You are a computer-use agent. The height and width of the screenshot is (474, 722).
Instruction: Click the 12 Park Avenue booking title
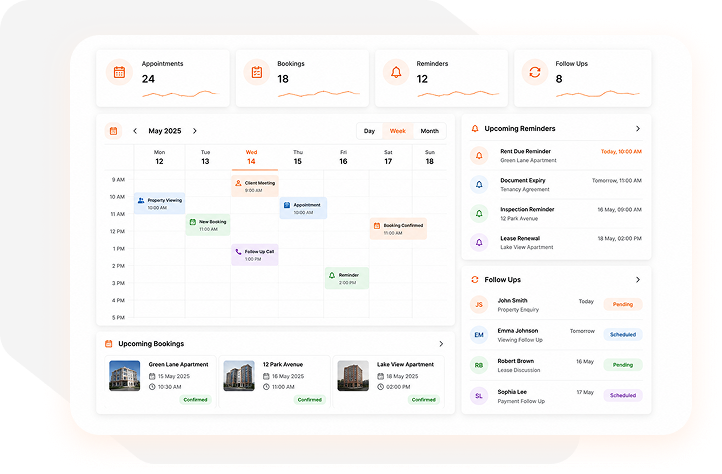pyautogui.click(x=283, y=364)
